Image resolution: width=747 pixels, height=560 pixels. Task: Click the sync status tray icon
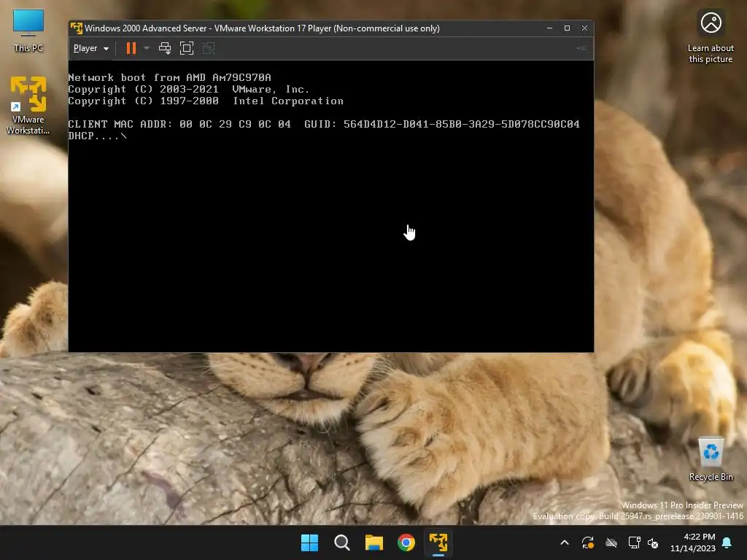click(x=588, y=542)
